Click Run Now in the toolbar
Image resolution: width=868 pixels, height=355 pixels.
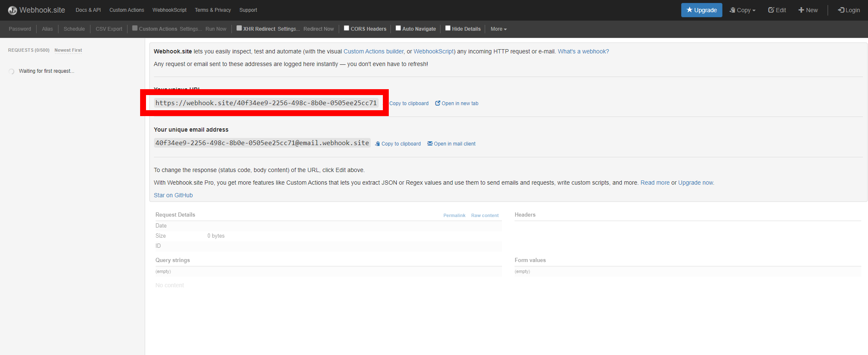coord(216,29)
